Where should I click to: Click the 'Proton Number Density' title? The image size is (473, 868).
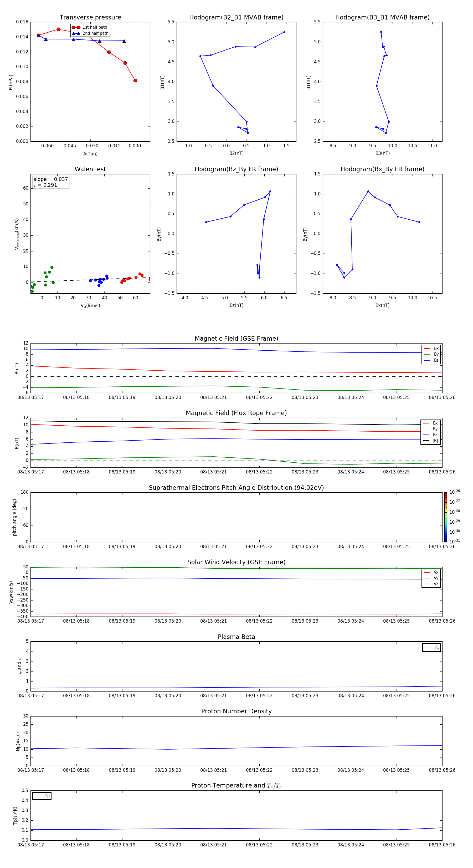point(236,711)
